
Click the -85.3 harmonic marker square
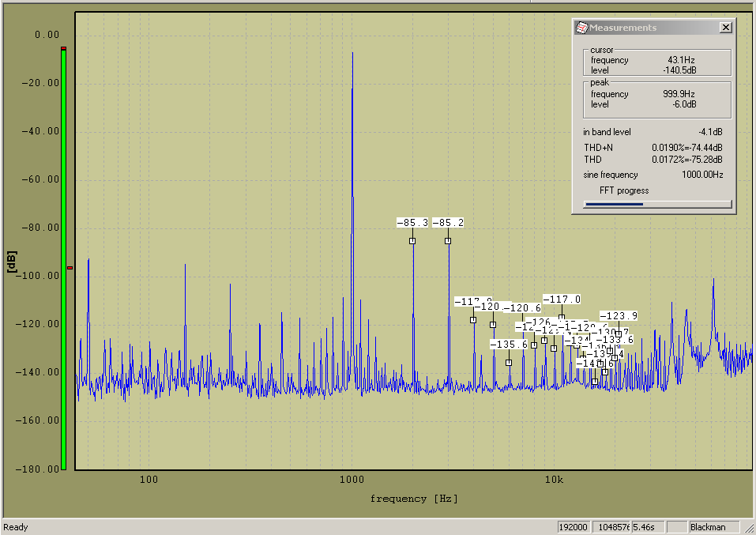click(412, 241)
